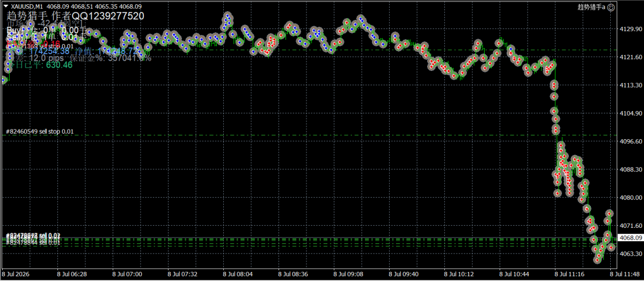Click the 8 Jul 09:08 time label

[x=348, y=273]
